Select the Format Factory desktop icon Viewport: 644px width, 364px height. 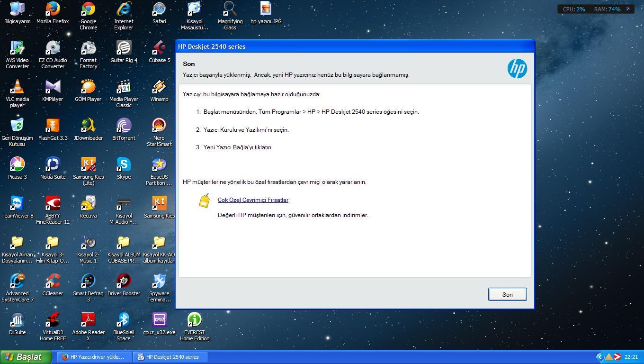[88, 55]
